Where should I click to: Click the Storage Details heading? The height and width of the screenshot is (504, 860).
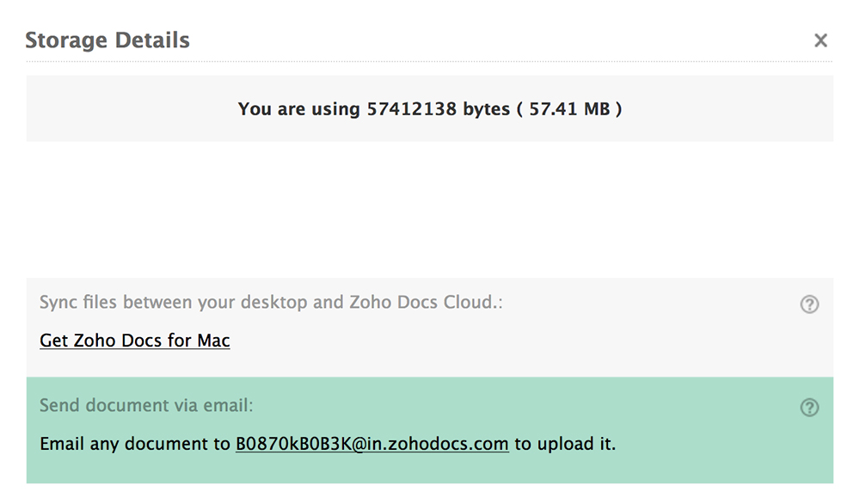107,40
